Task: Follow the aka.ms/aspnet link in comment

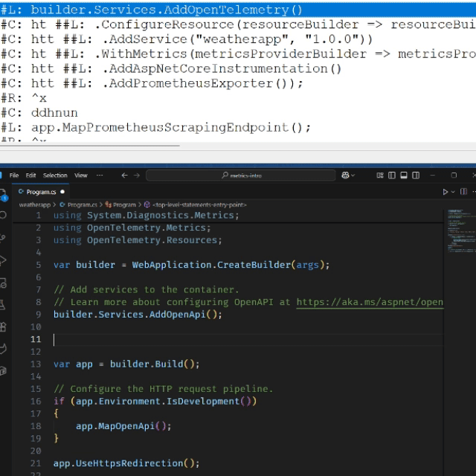Action: (x=370, y=302)
